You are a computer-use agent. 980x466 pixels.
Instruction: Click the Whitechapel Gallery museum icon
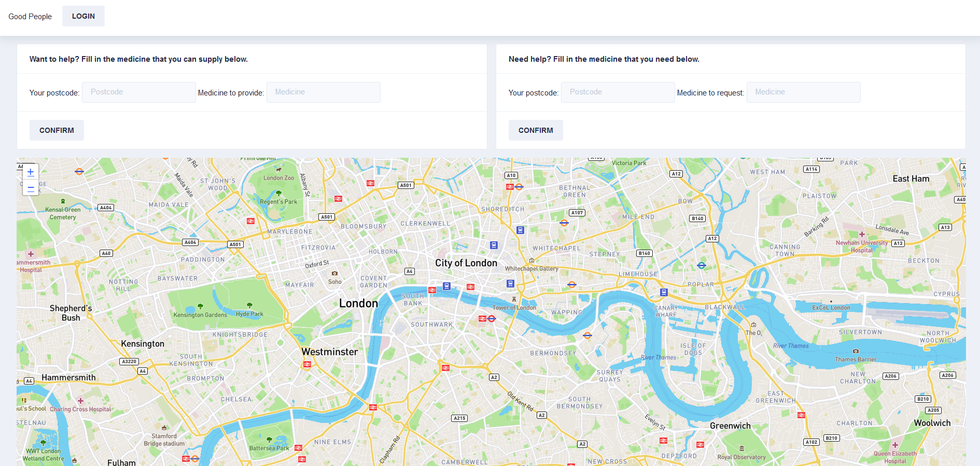pos(531,261)
